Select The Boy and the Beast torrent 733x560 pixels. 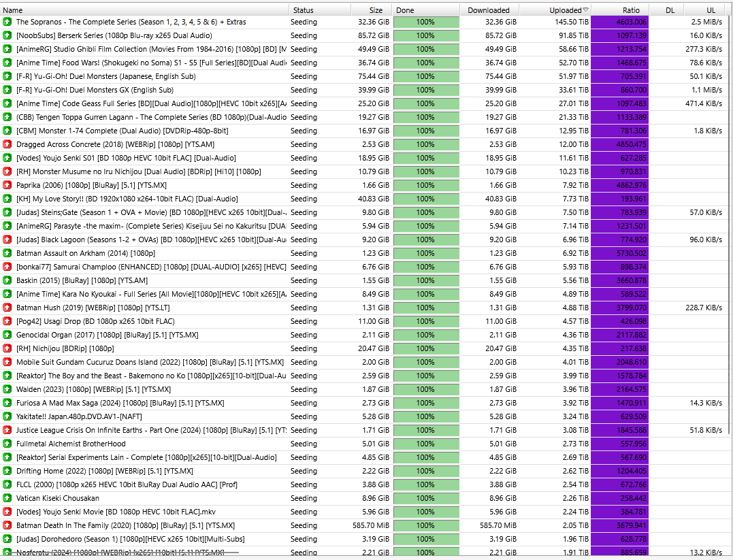151,376
